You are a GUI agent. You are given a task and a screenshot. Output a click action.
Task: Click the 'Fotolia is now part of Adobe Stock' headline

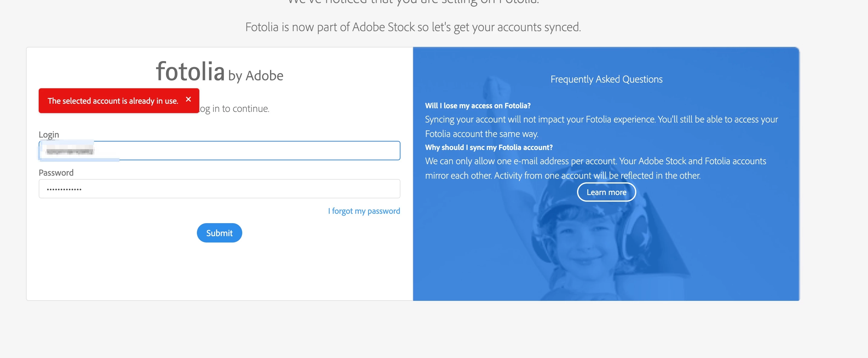click(x=413, y=27)
